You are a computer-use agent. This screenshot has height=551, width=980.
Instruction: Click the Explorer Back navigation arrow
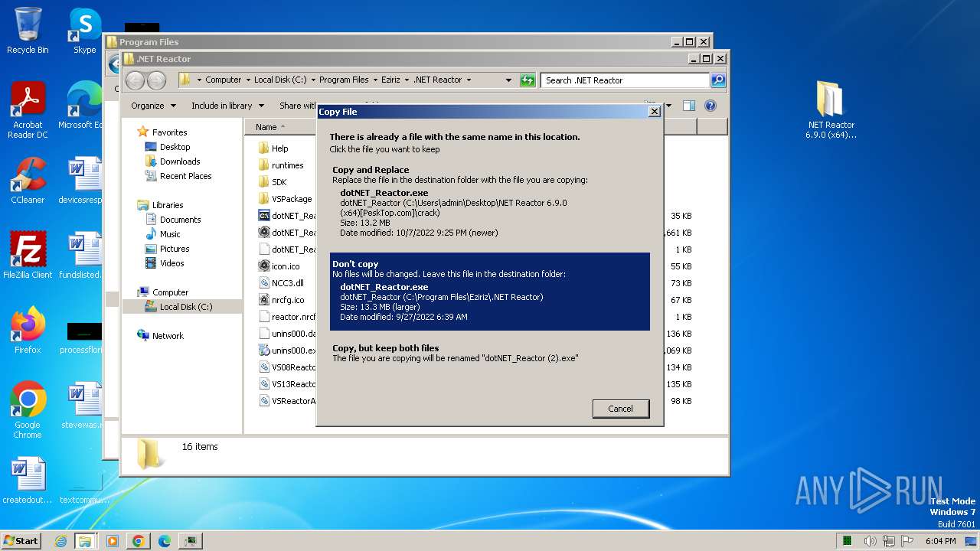point(135,80)
